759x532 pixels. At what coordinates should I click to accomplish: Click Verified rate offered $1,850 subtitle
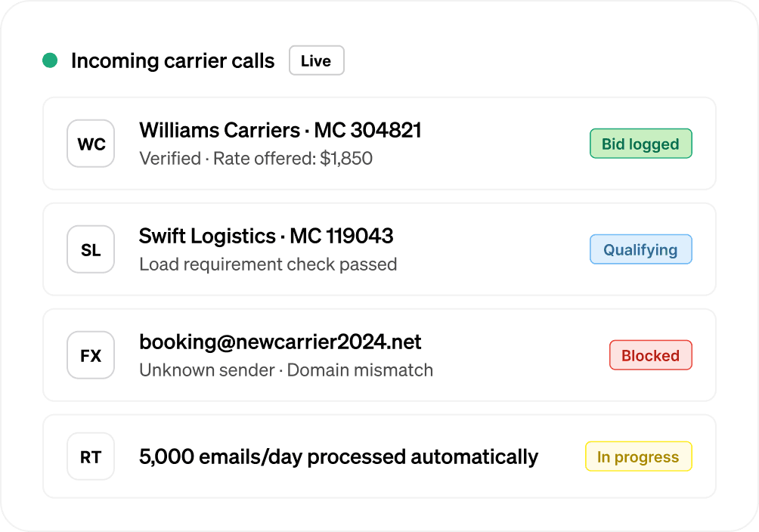coord(256,158)
